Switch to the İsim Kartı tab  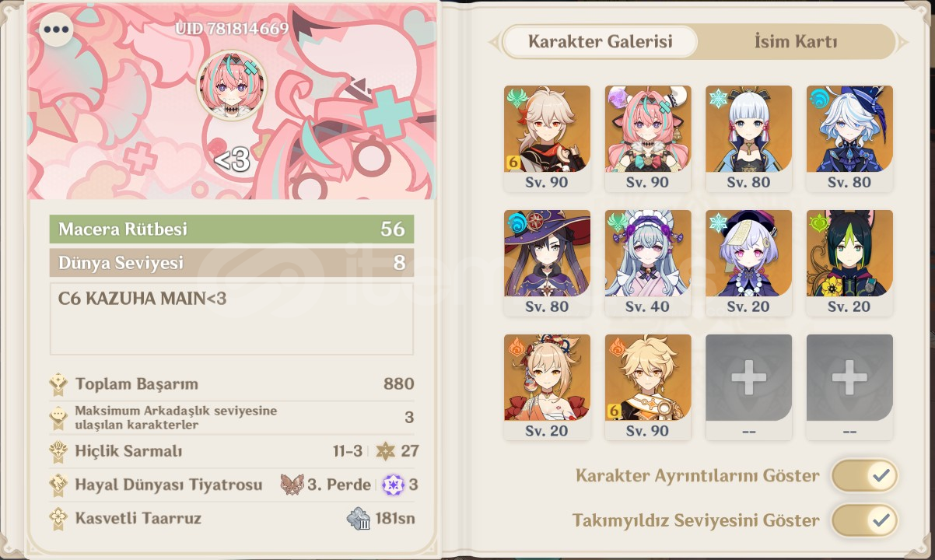pyautogui.click(x=796, y=42)
